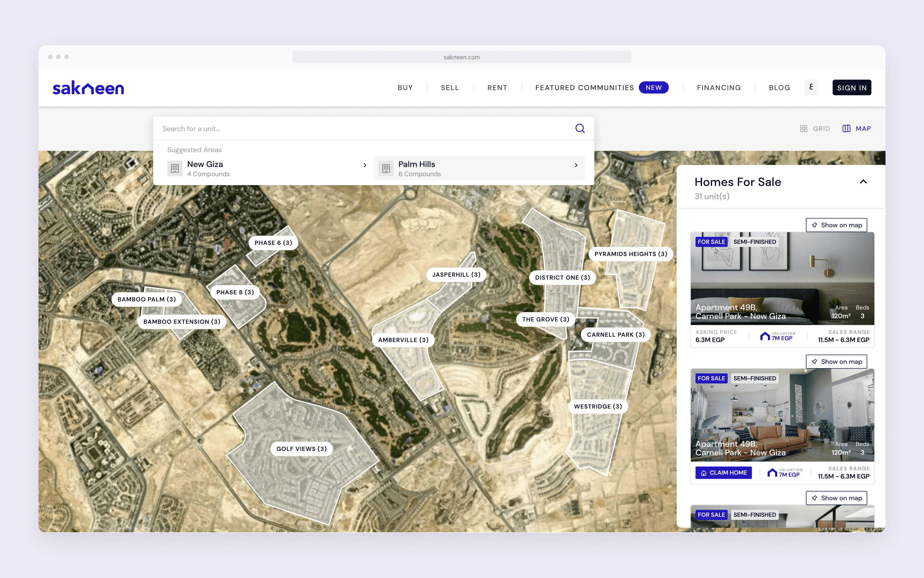Expand the Palm Hills suggested area
This screenshot has width=924, height=578.
[576, 165]
